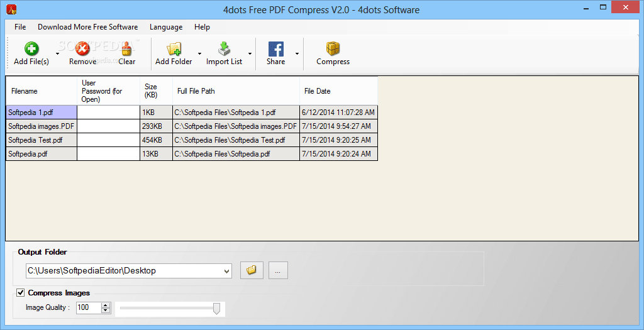Click path C:\Softpedia Files\Softpedia.pdf

[x=236, y=154]
